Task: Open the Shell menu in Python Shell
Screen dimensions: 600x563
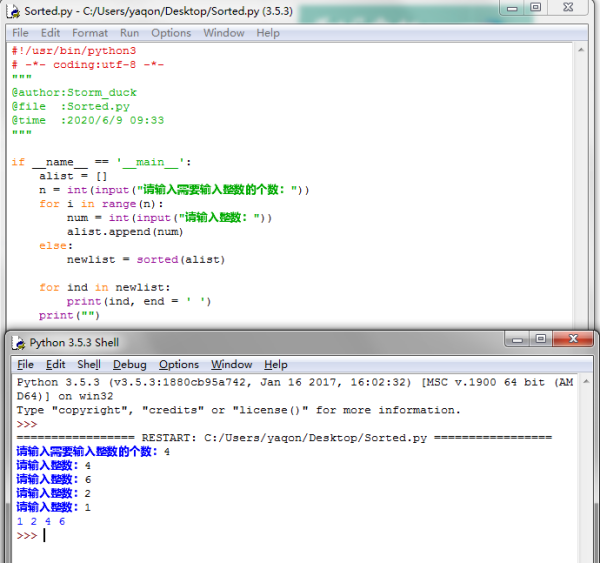Action: coord(89,365)
